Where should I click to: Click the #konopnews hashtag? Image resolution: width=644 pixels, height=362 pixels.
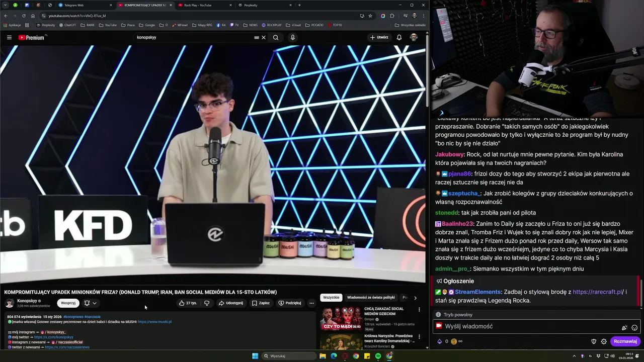coord(73,317)
